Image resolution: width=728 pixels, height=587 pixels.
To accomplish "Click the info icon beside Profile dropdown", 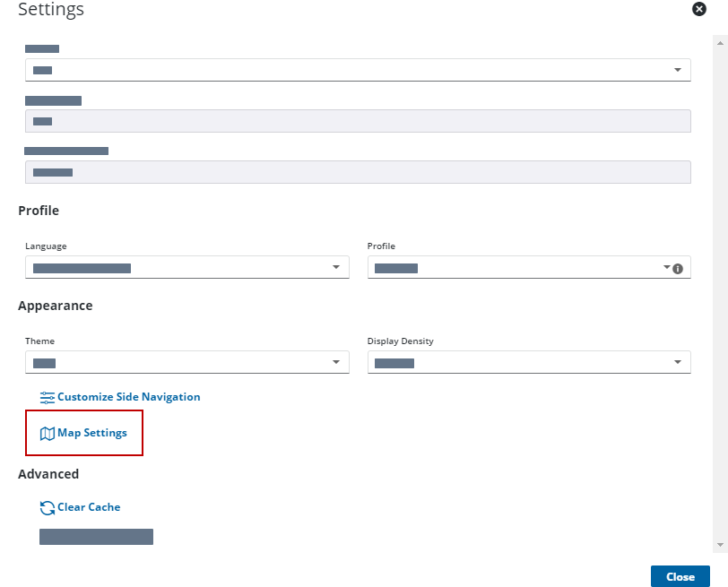I will pos(678,268).
